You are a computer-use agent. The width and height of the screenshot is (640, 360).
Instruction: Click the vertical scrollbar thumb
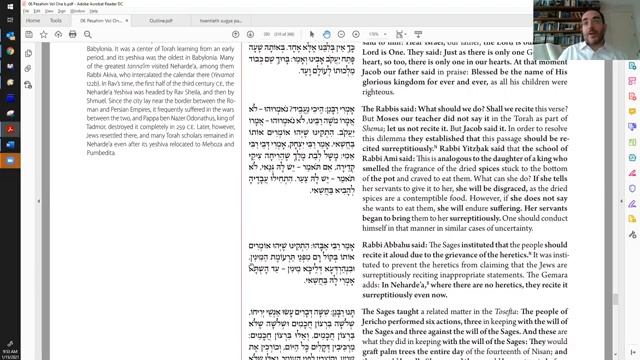point(616,299)
